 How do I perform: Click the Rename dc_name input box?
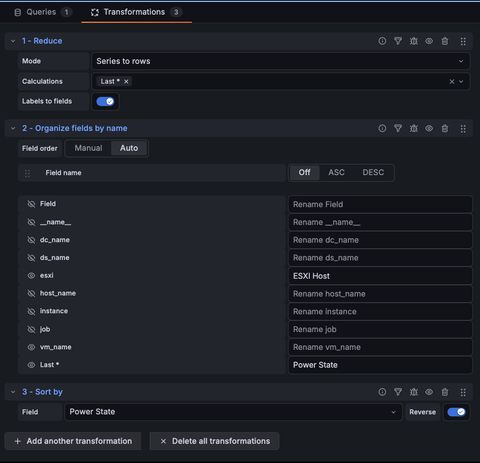(380, 240)
